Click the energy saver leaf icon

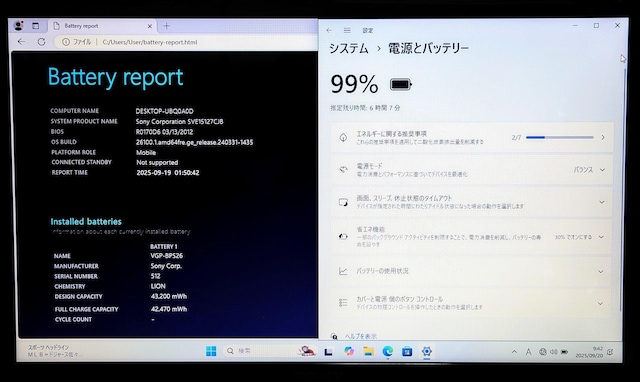(343, 236)
